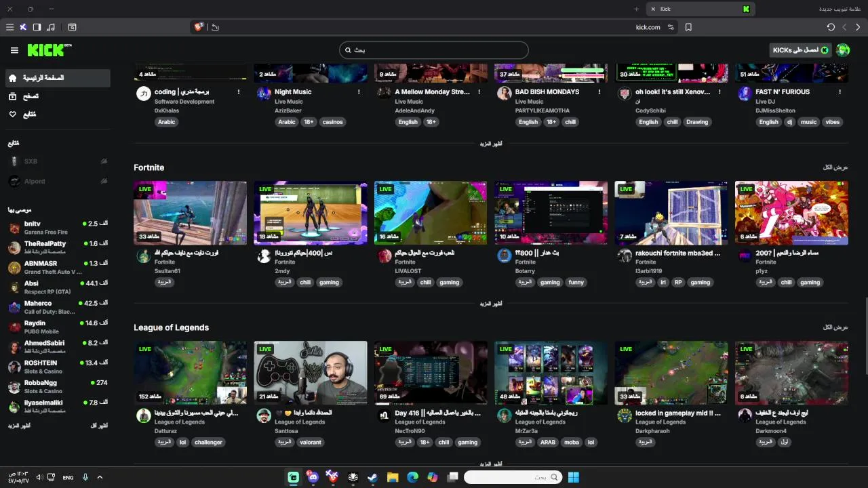Open Discord from the taskbar
This screenshot has height=488, width=868.
click(313, 477)
